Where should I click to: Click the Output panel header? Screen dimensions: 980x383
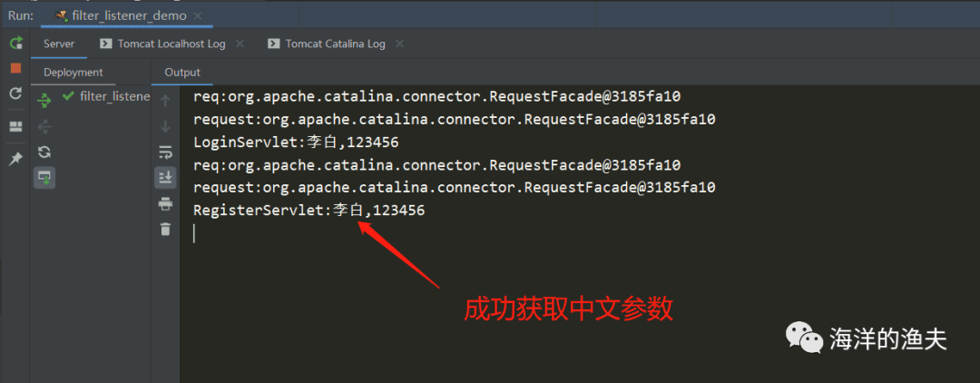[181, 73]
